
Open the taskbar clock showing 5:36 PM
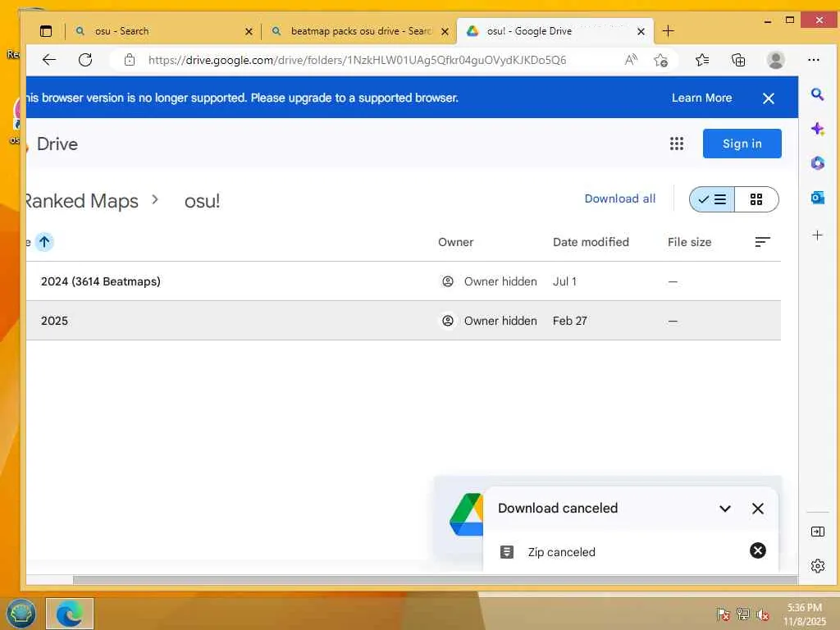pos(804,614)
